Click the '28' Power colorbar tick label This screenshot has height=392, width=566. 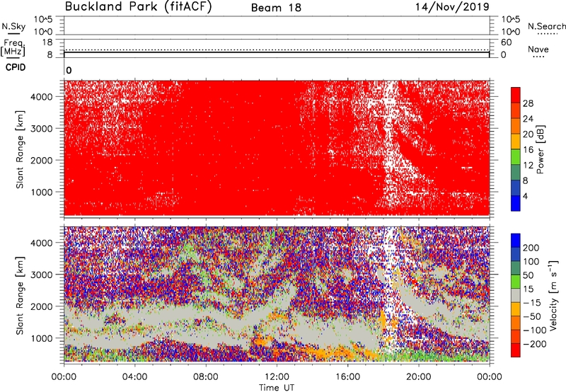528,103
